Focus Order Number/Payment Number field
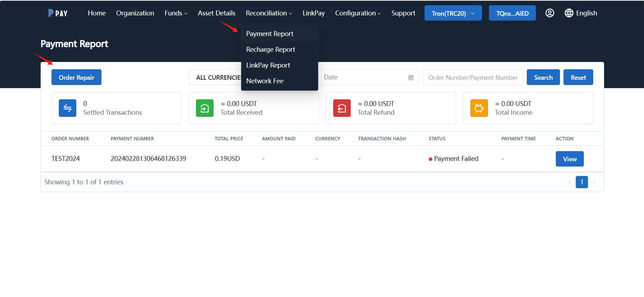 473,77
